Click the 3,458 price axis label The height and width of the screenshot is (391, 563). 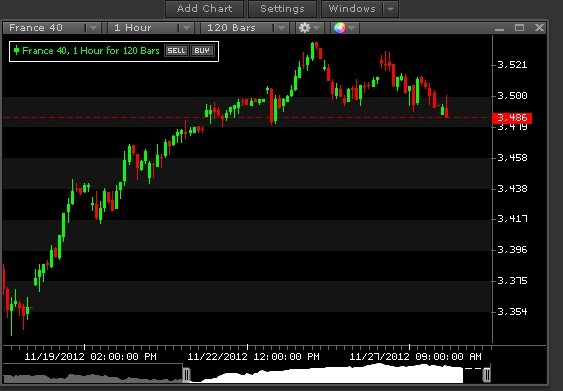coord(512,158)
